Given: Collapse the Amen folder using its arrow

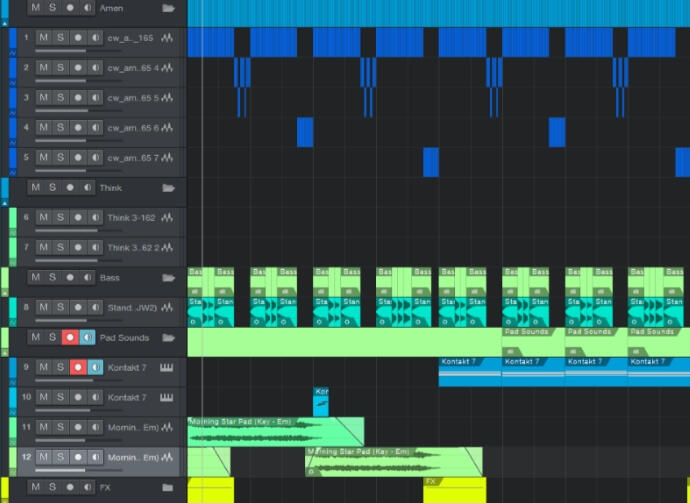Looking at the screenshot, I should (x=4, y=21).
